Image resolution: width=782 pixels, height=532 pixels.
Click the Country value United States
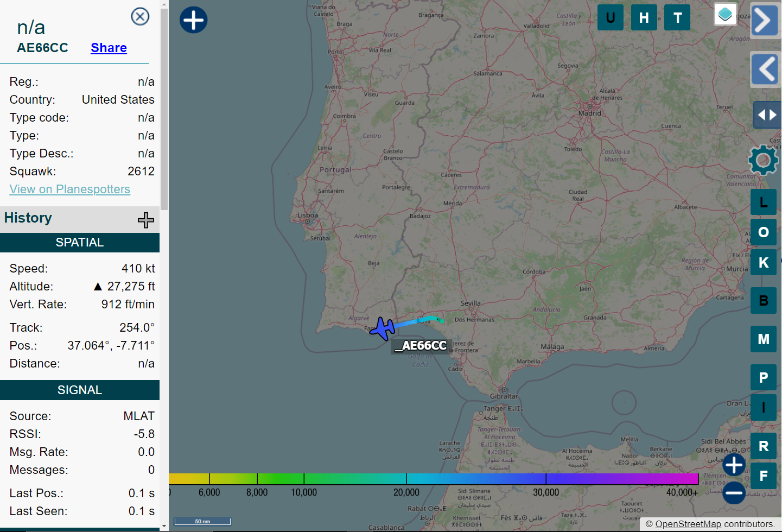[x=118, y=100]
